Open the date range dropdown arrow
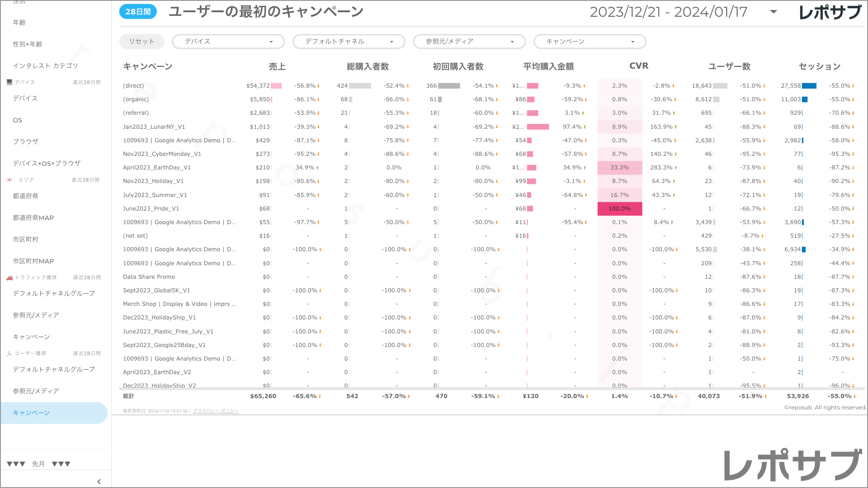 pos(774,12)
